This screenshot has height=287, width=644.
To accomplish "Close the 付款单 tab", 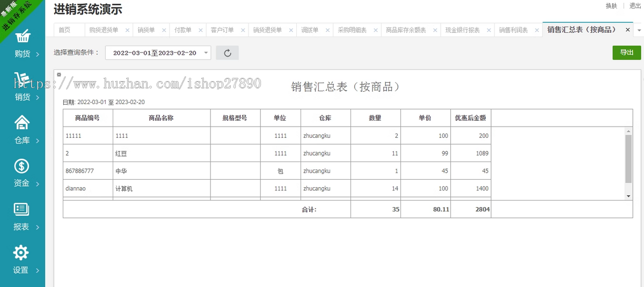I will tap(200, 30).
